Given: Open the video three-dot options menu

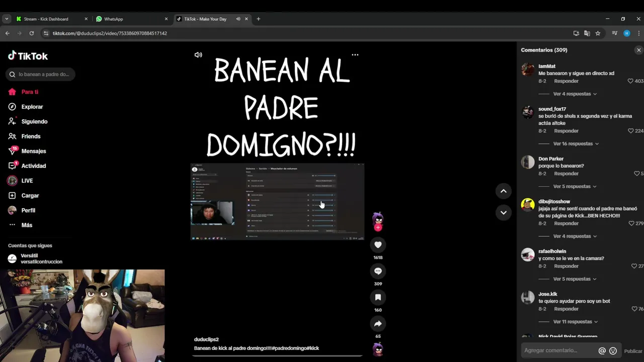Looking at the screenshot, I should [355, 55].
